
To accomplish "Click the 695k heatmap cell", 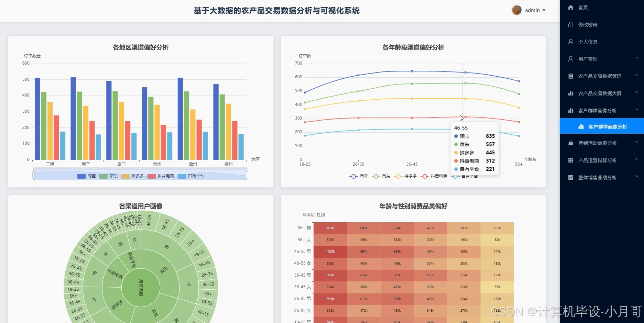I will click(x=330, y=264).
